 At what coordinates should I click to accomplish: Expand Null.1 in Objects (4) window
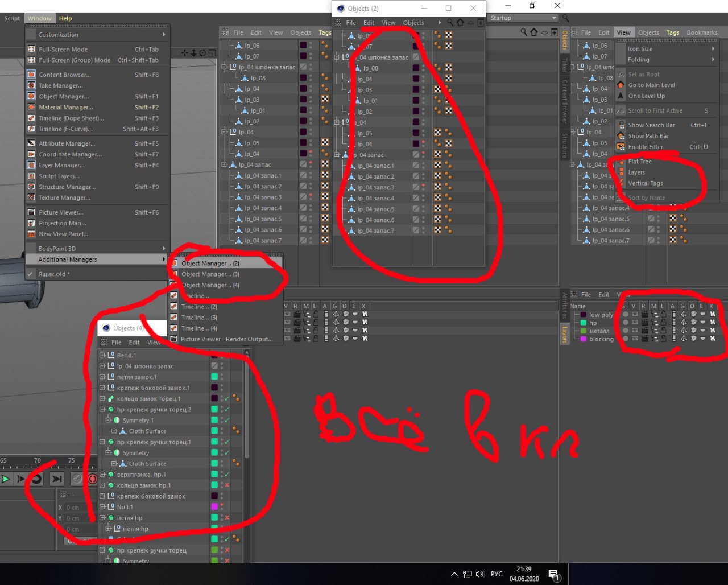[x=102, y=506]
